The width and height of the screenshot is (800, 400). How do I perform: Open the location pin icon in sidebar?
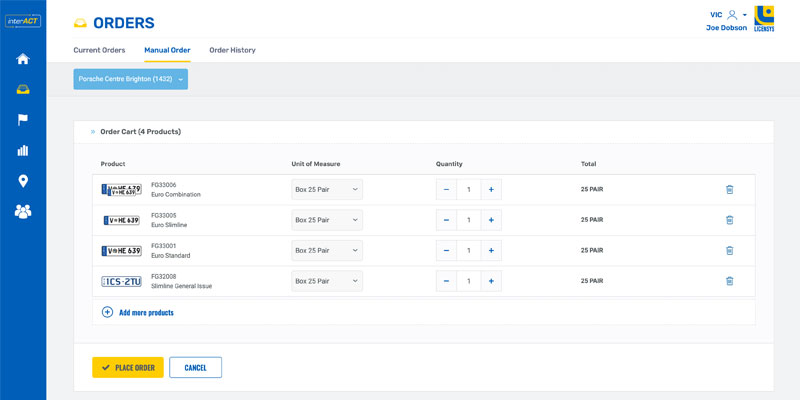click(22, 181)
